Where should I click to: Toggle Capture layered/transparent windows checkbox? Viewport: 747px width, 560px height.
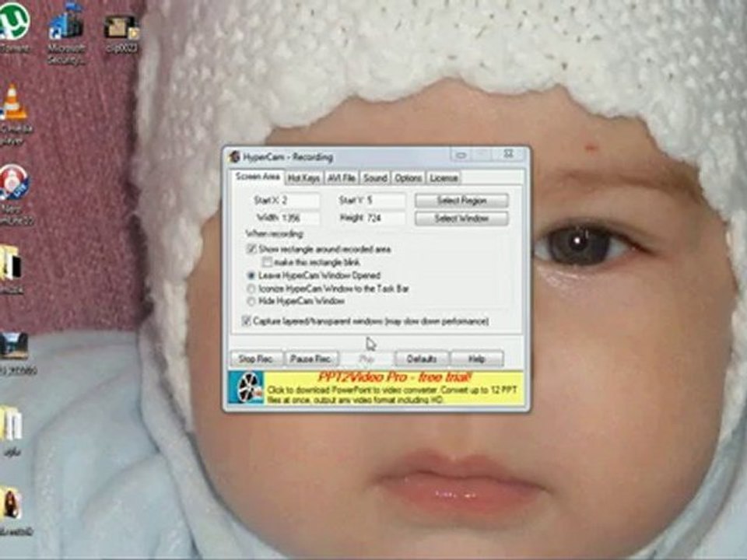[247, 321]
